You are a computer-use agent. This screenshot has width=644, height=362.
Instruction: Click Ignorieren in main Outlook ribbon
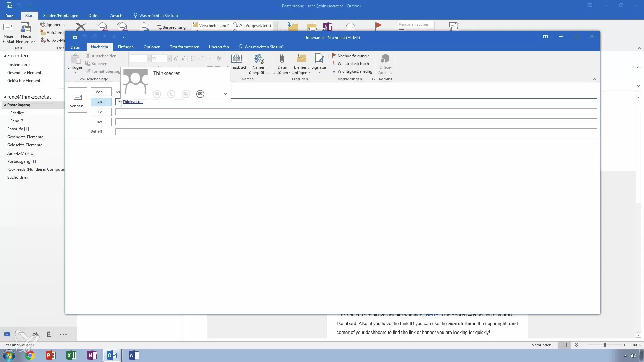pos(53,25)
